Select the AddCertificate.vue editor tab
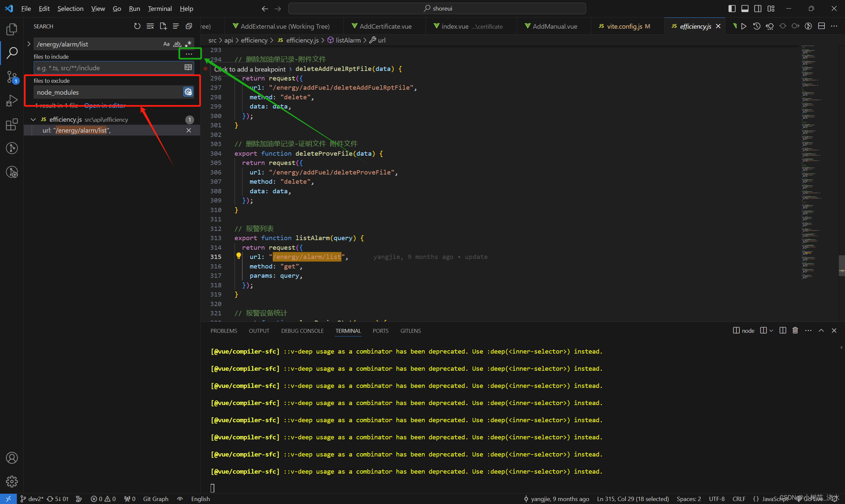Screen dimensions: 845x504 [x=385, y=26]
